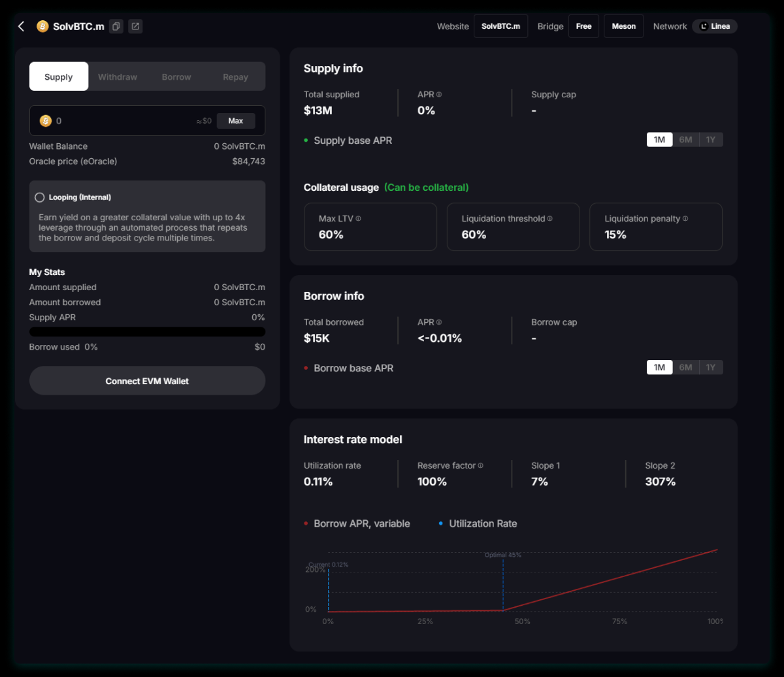The height and width of the screenshot is (677, 784).
Task: Click Connect EVM Wallet
Action: tap(147, 381)
